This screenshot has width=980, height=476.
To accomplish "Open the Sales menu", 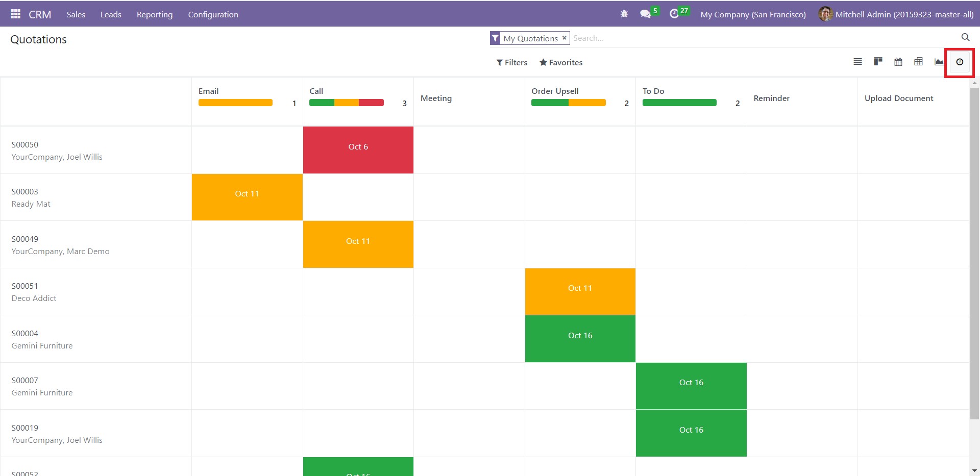I will pos(76,14).
